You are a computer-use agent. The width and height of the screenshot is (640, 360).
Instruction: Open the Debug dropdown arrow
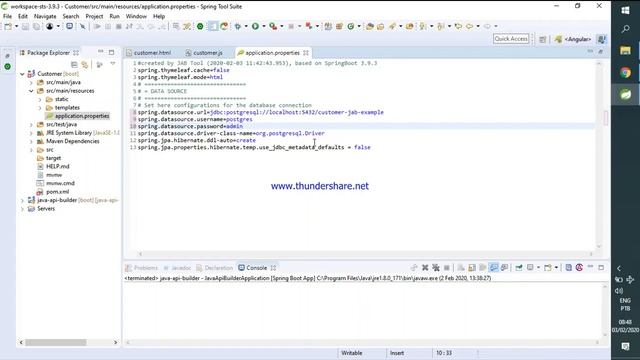click(246, 27)
